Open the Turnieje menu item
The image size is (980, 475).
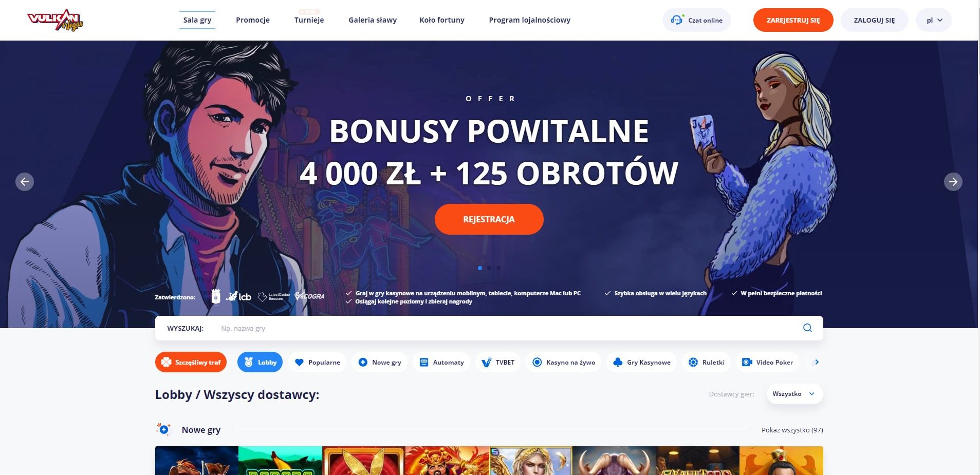coord(309,20)
